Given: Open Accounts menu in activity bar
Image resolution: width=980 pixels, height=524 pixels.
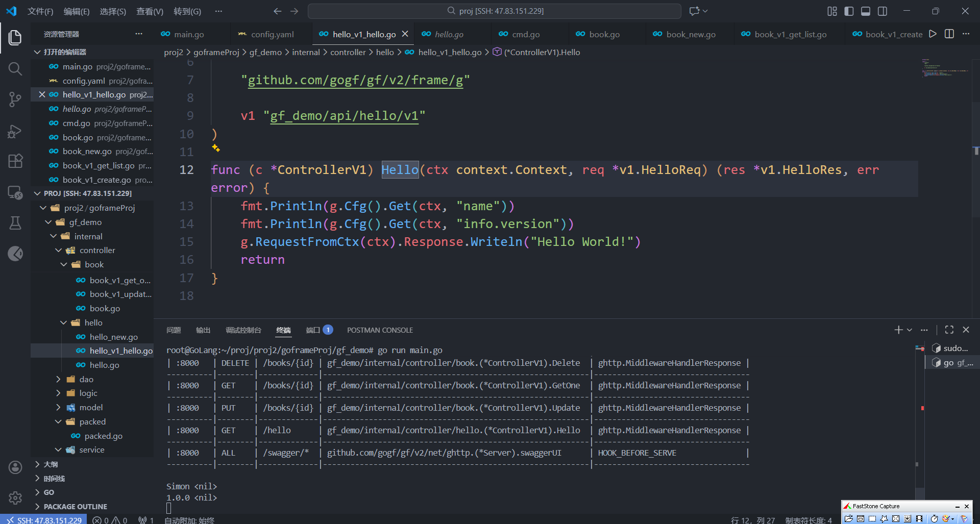Looking at the screenshot, I should coord(15,467).
